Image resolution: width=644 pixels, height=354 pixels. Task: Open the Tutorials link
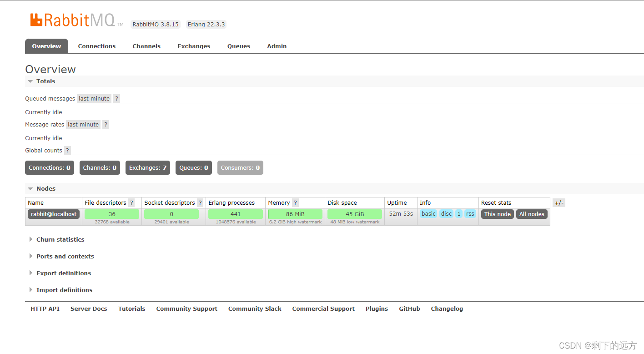click(x=132, y=308)
